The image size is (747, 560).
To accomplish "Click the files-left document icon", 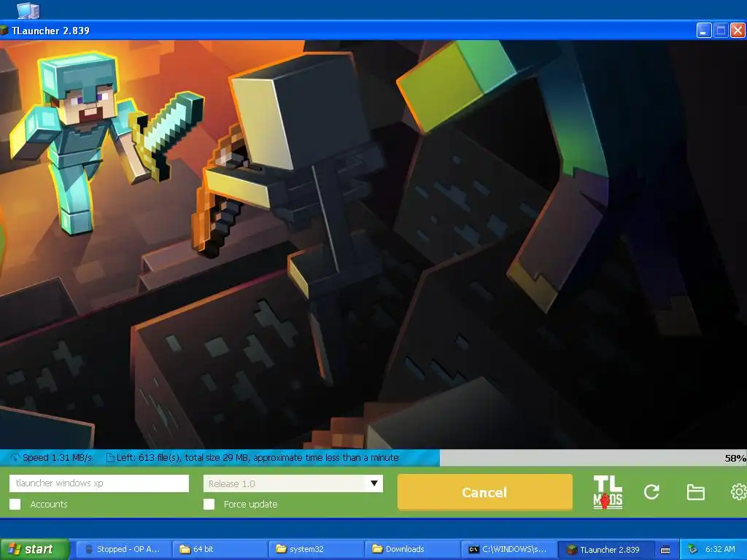I will click(110, 458).
